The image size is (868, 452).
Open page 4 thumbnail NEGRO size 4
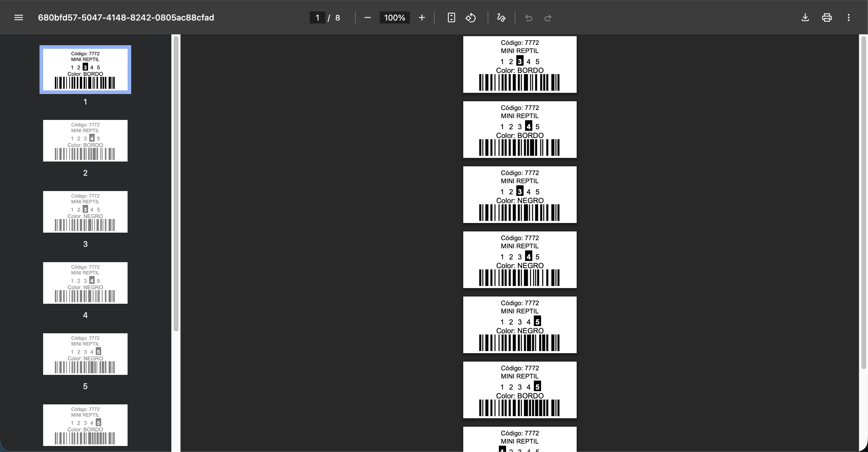85,283
